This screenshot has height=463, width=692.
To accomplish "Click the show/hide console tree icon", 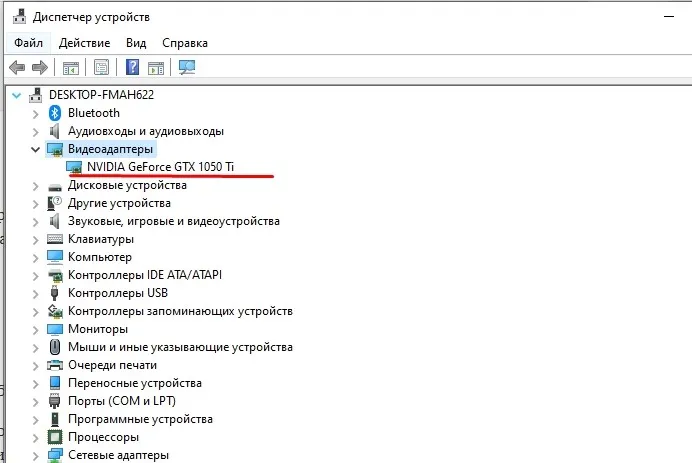I will (71, 68).
